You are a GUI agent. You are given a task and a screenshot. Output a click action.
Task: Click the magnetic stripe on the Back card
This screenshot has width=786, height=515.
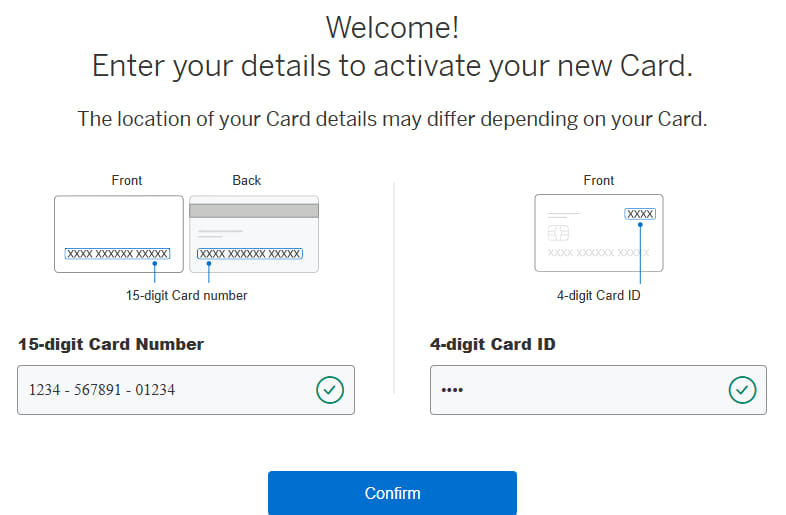pyautogui.click(x=254, y=210)
